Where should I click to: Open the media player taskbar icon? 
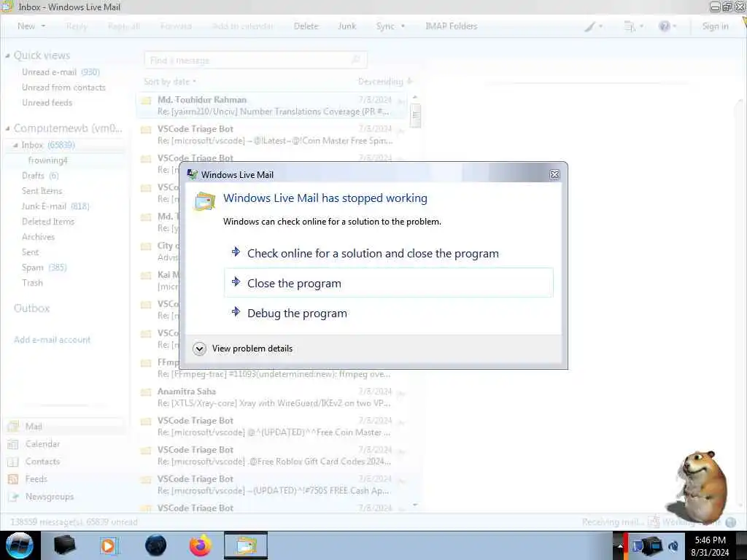[x=109, y=545]
